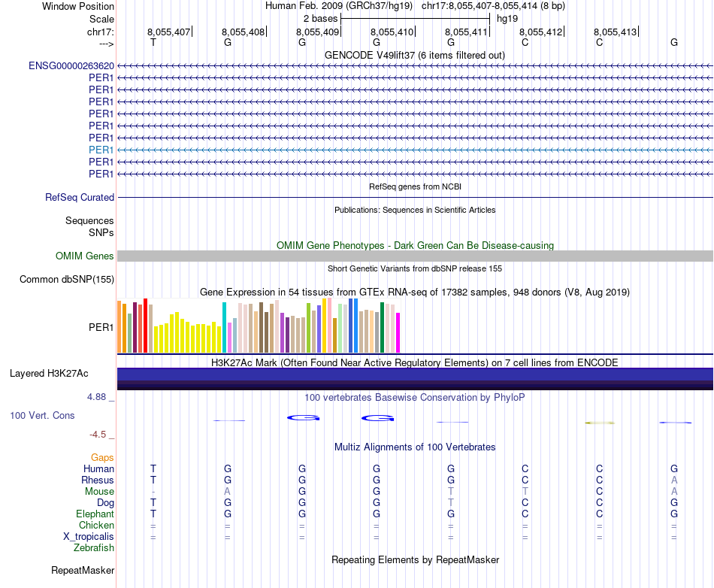This screenshot has width=714, height=588.
Task: Click base T under ruler 8,055,407
Action: click(x=153, y=42)
